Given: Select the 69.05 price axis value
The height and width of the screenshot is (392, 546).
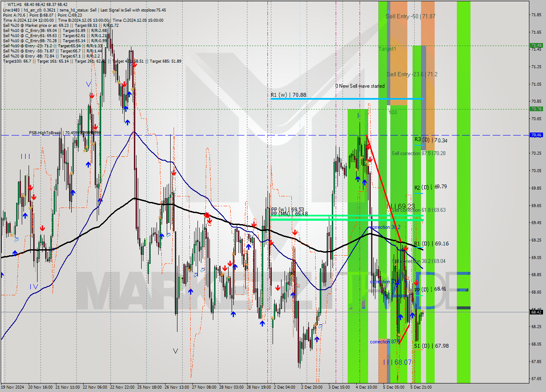Looking at the screenshot, I should click(x=536, y=257).
